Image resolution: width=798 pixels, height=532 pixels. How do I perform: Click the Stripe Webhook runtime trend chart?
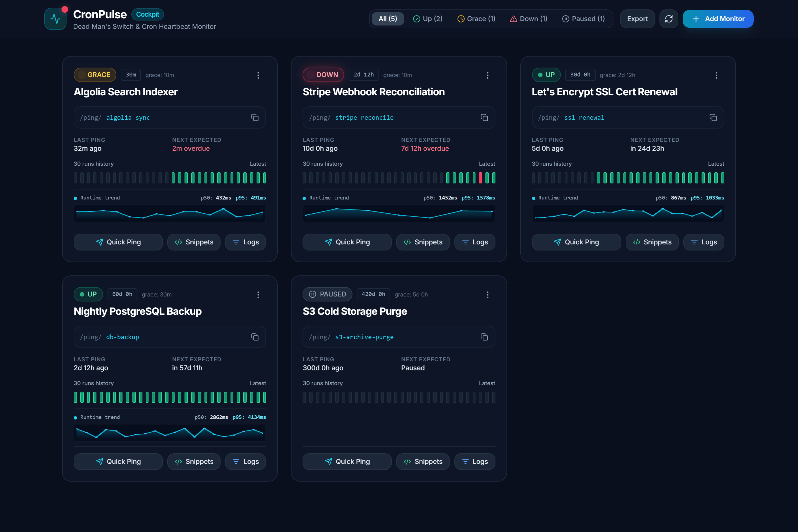click(x=399, y=213)
